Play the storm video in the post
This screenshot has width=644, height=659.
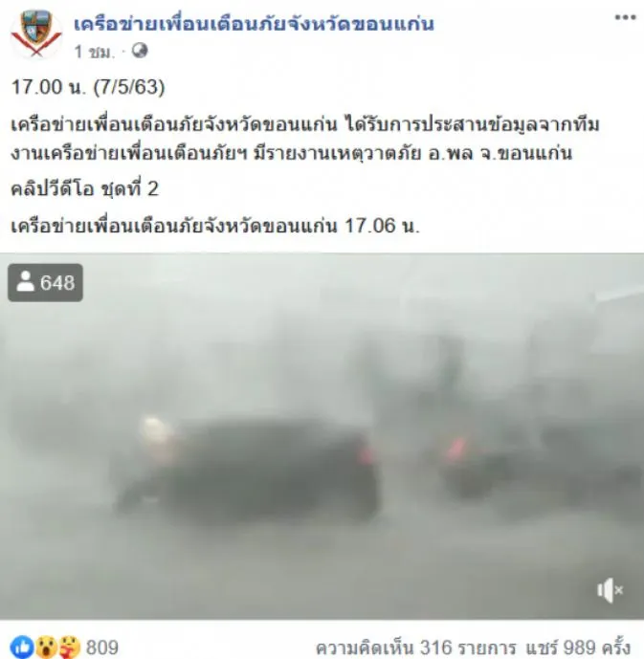322,436
